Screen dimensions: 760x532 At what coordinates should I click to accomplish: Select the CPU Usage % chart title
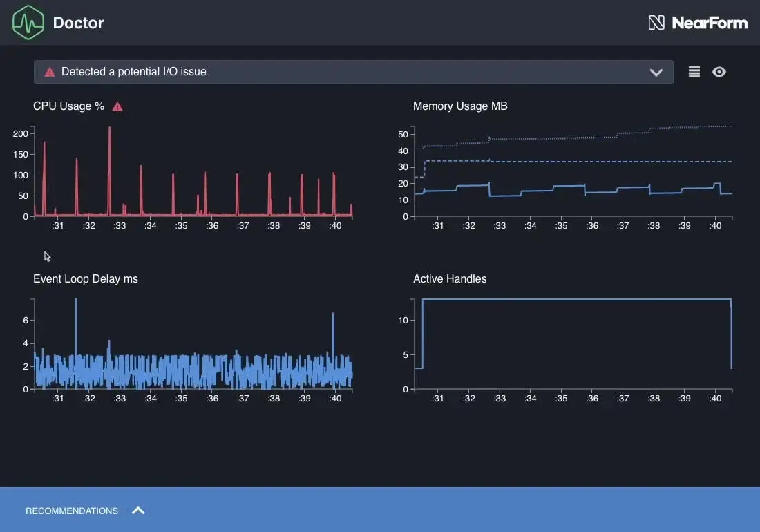(68, 106)
